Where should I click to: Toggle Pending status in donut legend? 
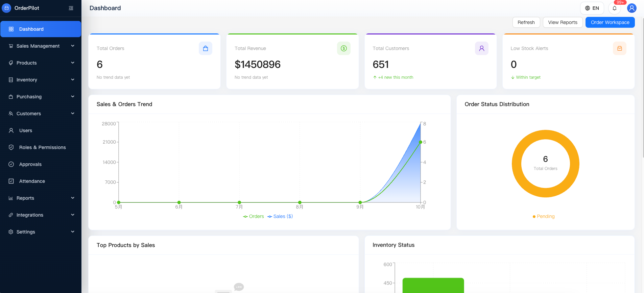click(x=544, y=216)
